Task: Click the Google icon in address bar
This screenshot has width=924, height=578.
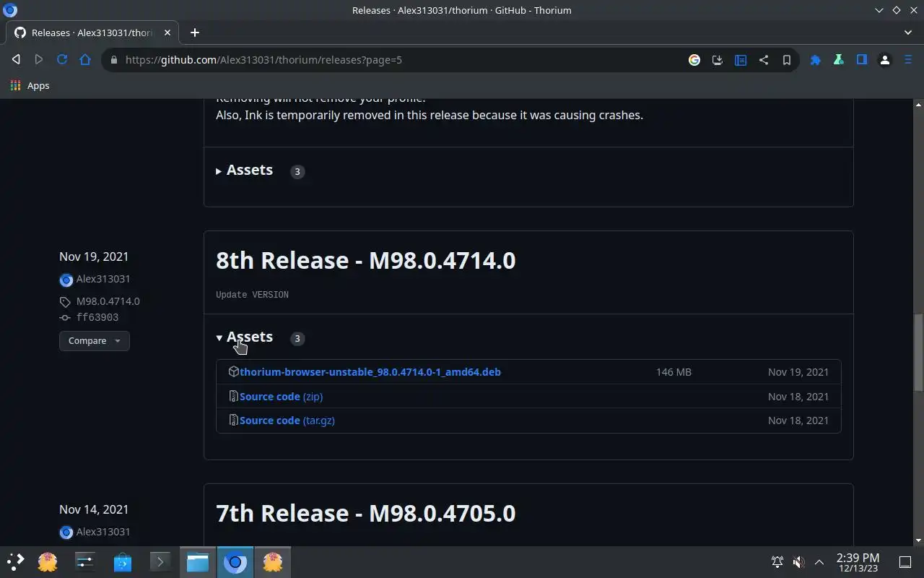Action: (694, 60)
